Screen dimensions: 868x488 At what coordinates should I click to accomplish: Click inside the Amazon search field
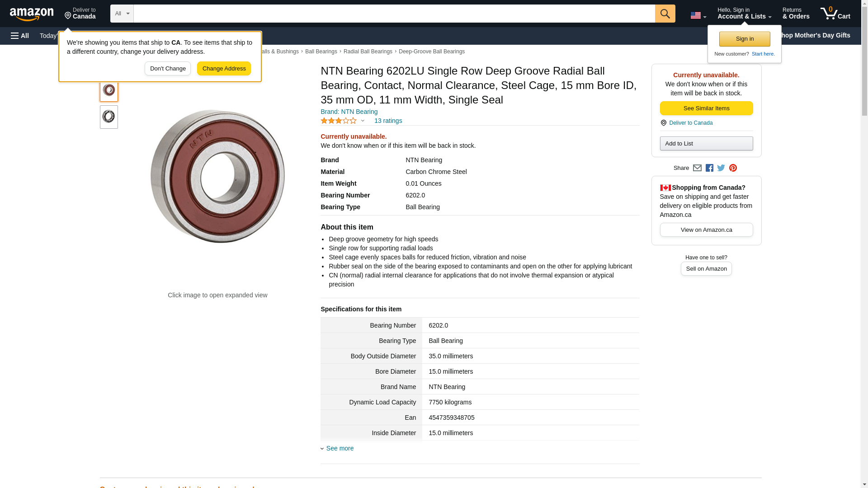pos(393,14)
